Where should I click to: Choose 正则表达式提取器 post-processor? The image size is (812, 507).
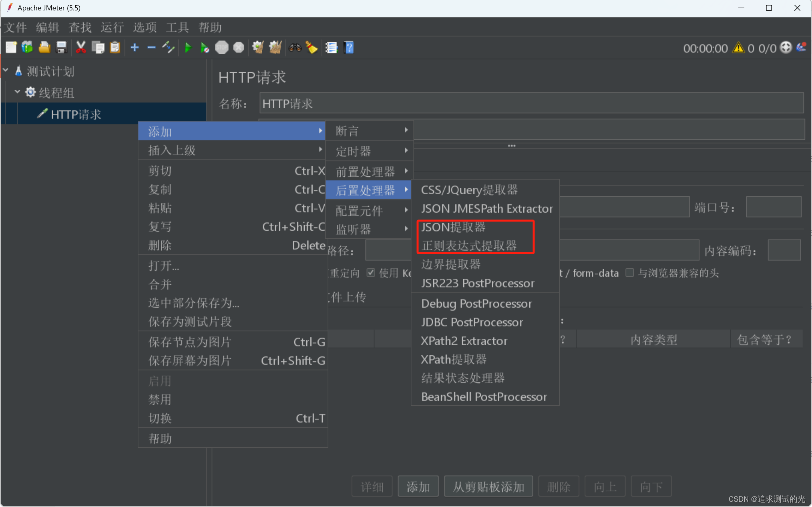[x=485, y=245]
